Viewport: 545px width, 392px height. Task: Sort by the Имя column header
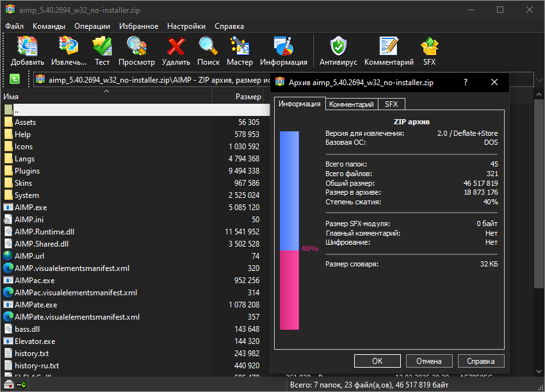tap(106, 97)
